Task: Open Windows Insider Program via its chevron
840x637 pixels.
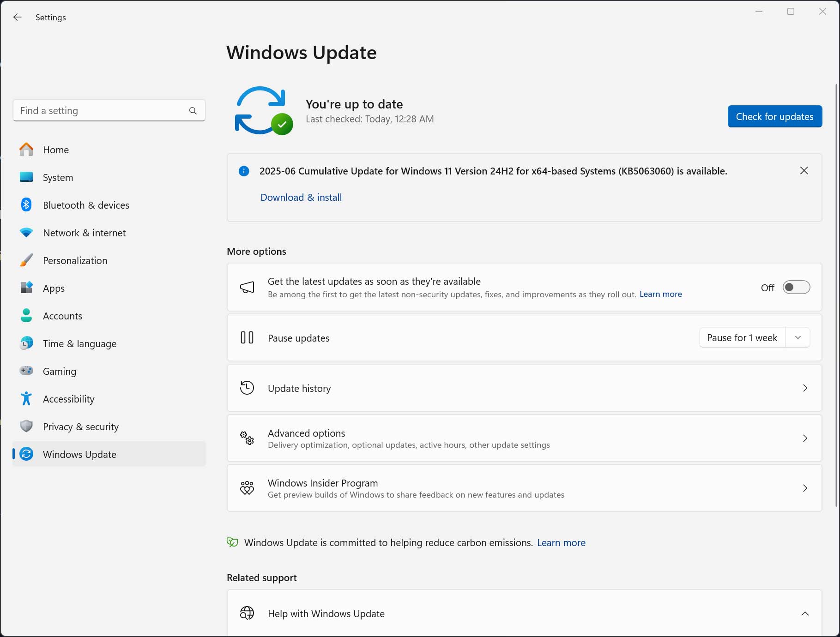Action: (x=805, y=488)
